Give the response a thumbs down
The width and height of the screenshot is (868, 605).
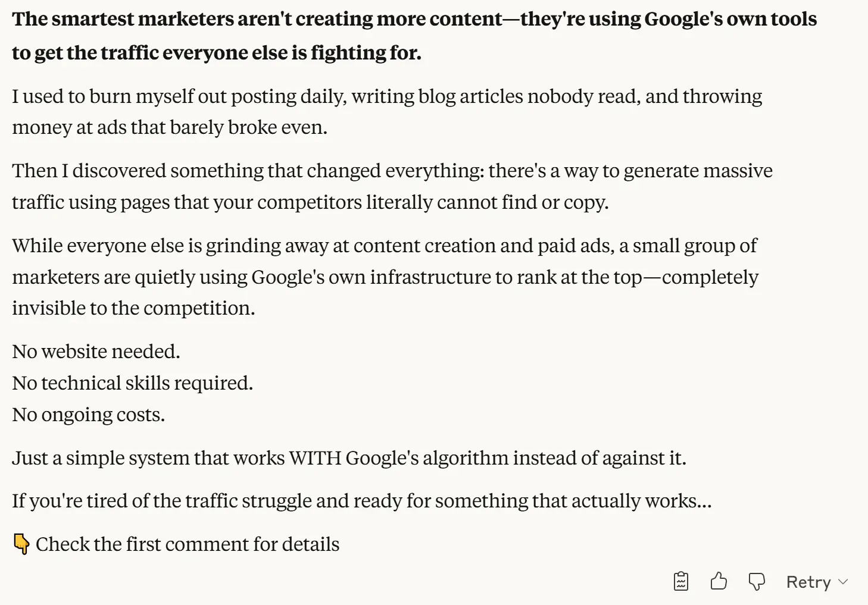[757, 581]
